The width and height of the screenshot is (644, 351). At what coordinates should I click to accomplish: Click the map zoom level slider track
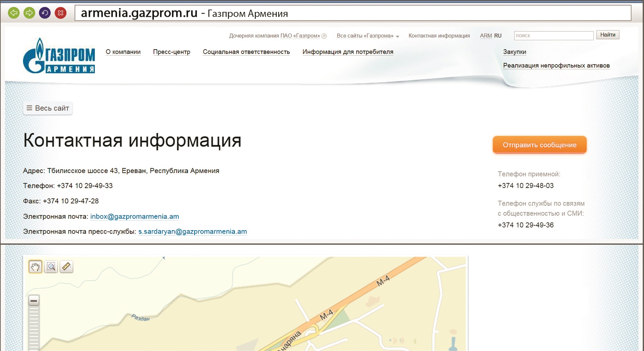point(34,328)
